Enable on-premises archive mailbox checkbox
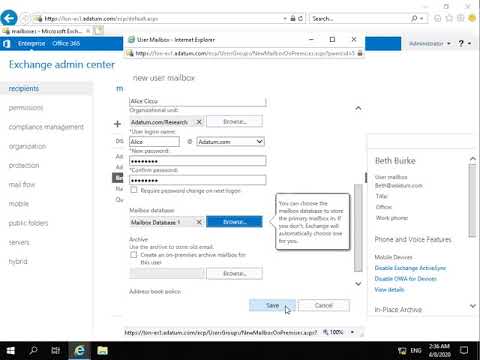Image resolution: width=480 pixels, height=360 pixels. pyautogui.click(x=134, y=255)
